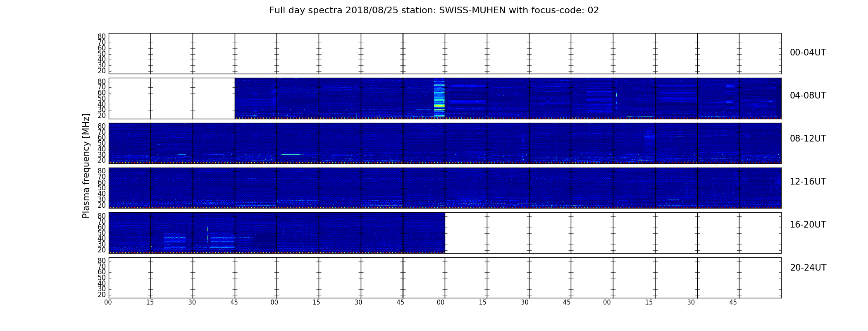The height and width of the screenshot is (331, 868).
Task: Click the blank white end of the 16-20UT panel
Action: pyautogui.click(x=613, y=233)
